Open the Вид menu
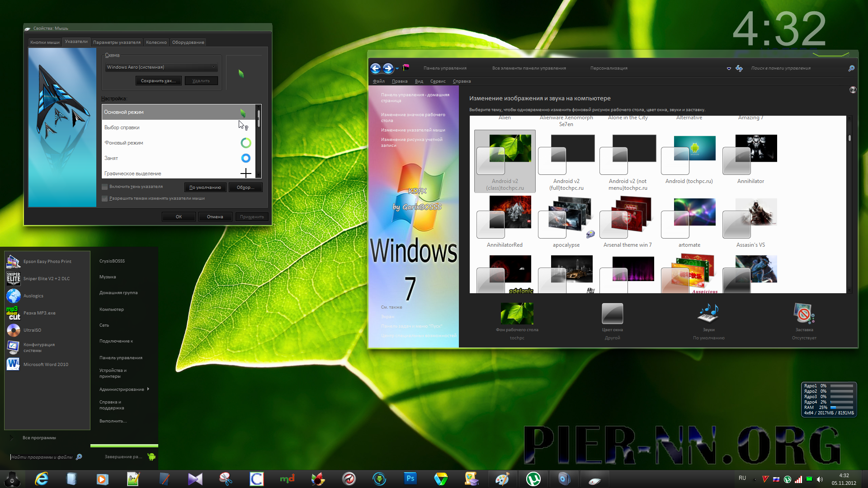This screenshot has height=488, width=868. click(419, 81)
